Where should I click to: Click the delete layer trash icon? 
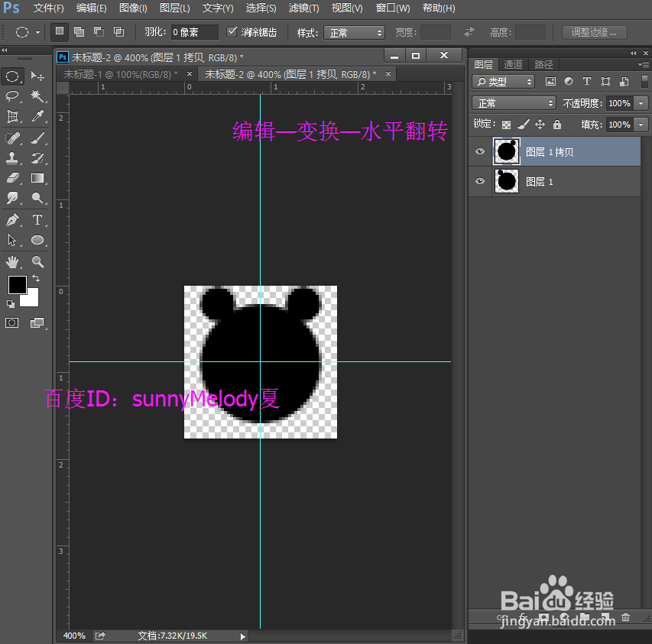coord(625,617)
